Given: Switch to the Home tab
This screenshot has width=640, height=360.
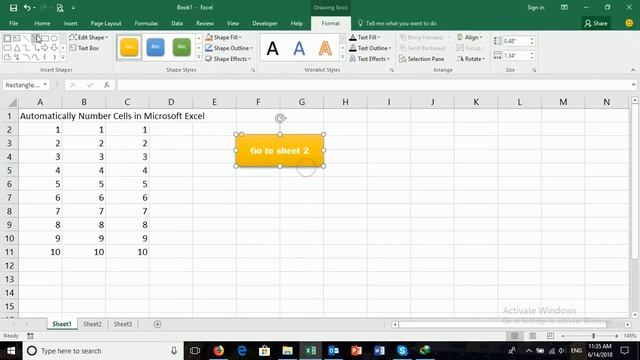Looking at the screenshot, I should pos(42,24).
